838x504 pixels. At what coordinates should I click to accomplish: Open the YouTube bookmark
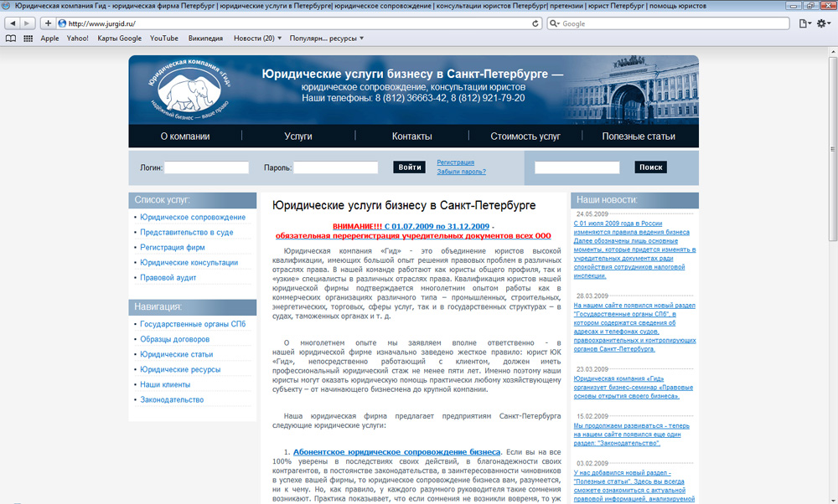point(164,39)
